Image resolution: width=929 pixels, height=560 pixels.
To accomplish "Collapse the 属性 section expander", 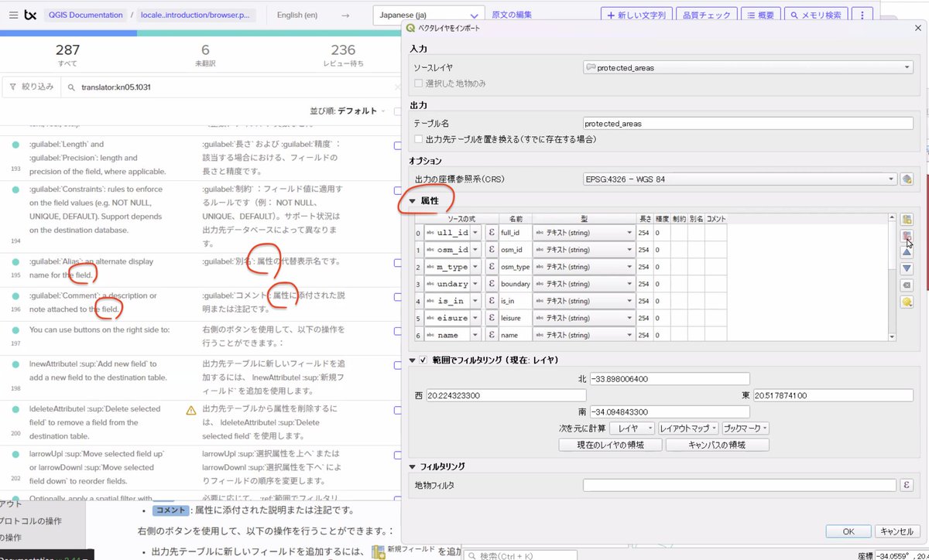I will pos(413,201).
